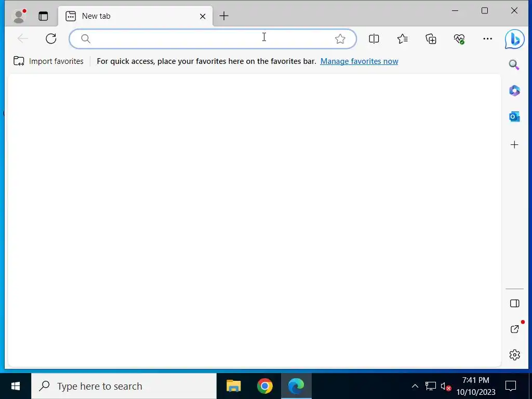Open Settings and more ellipsis menu
The width and height of the screenshot is (532, 399).
[x=487, y=38]
